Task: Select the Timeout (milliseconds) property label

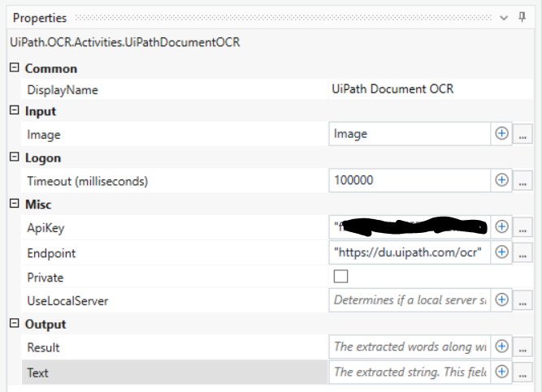Action: pyautogui.click(x=88, y=181)
